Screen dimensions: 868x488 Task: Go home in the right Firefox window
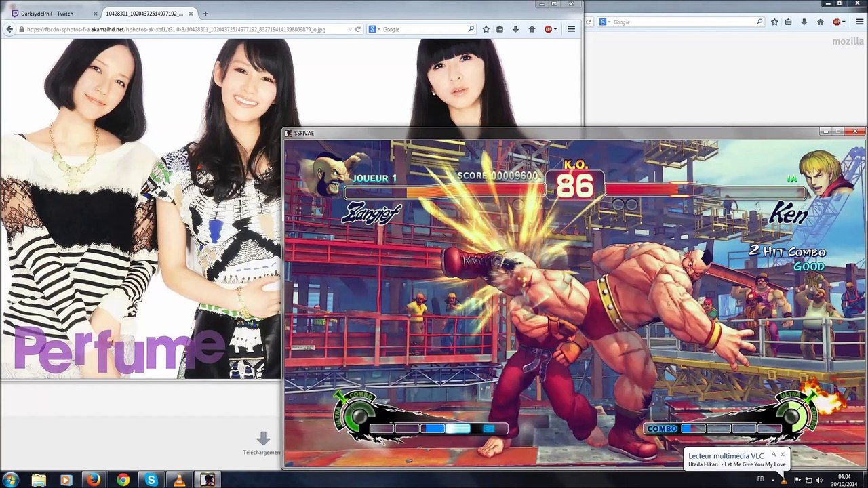pyautogui.click(x=820, y=22)
